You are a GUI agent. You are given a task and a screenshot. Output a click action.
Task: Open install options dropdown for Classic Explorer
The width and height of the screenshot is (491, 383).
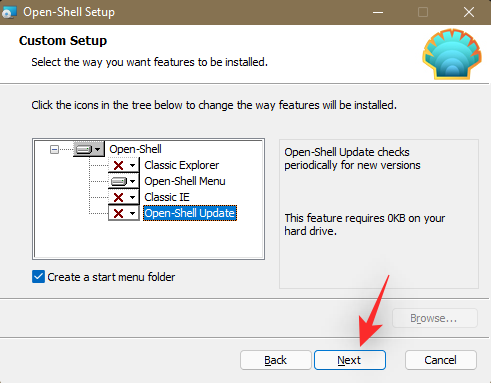[132, 165]
